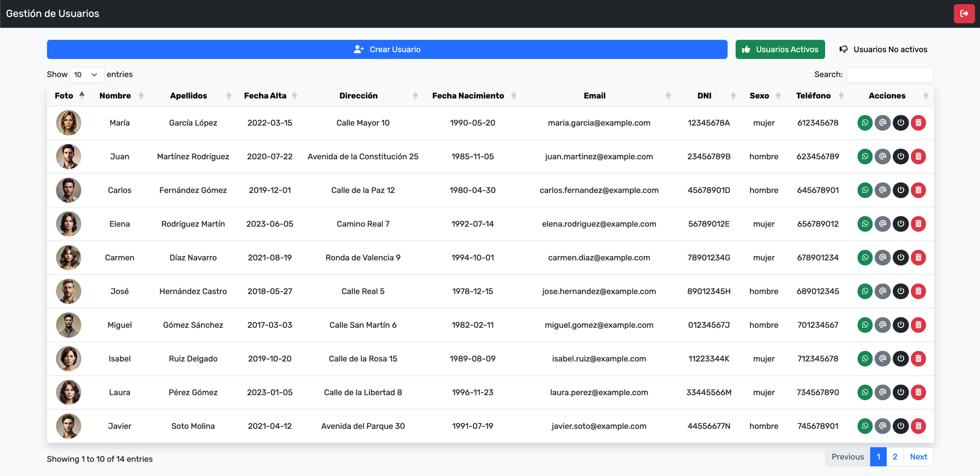This screenshot has width=980, height=476.
Task: Open WhatsApp for Carmen Díaz
Action: coord(865,257)
